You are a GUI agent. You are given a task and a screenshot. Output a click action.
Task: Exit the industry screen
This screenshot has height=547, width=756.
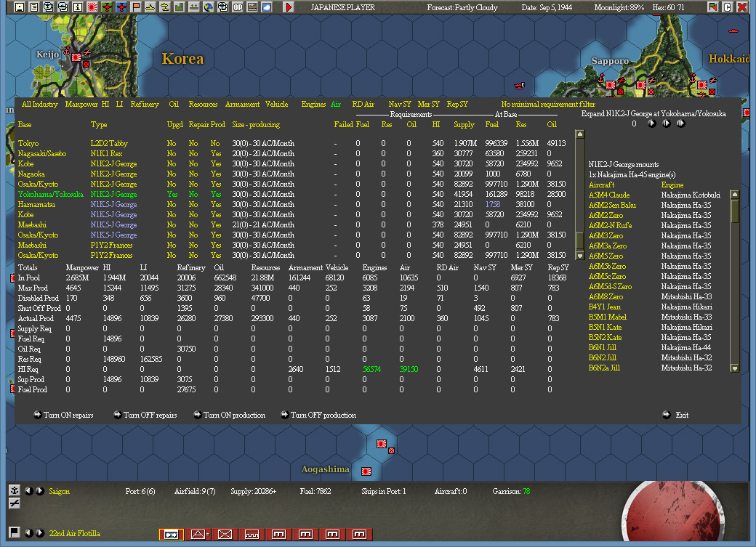[676, 415]
